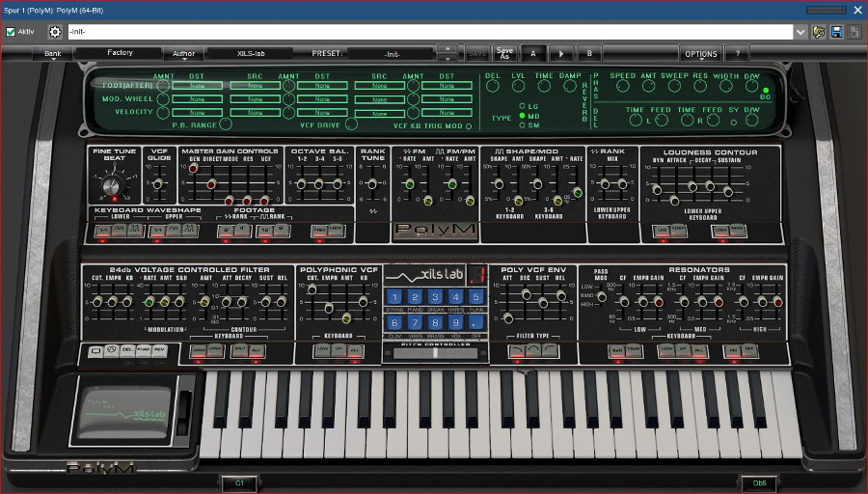The image size is (868, 494).
Task: Click the blue preset button 2 (Piano)
Action: (415, 297)
